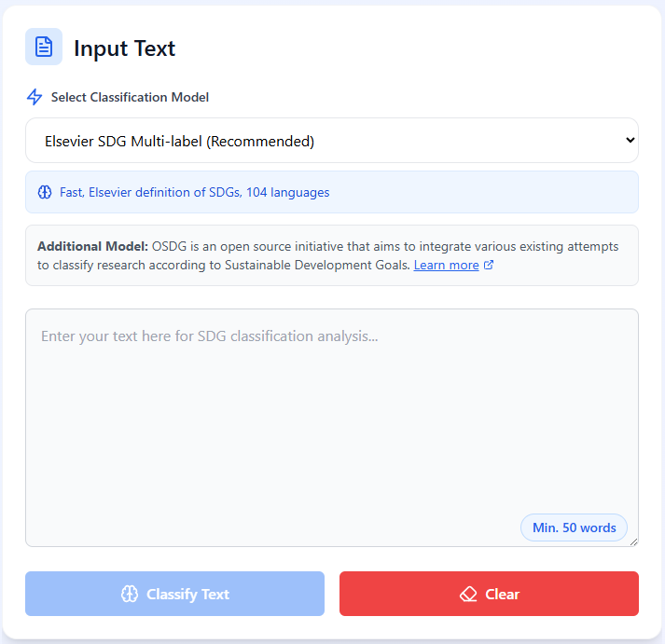Click the Input Text heading
The width and height of the screenshot is (665, 644).
tap(124, 48)
